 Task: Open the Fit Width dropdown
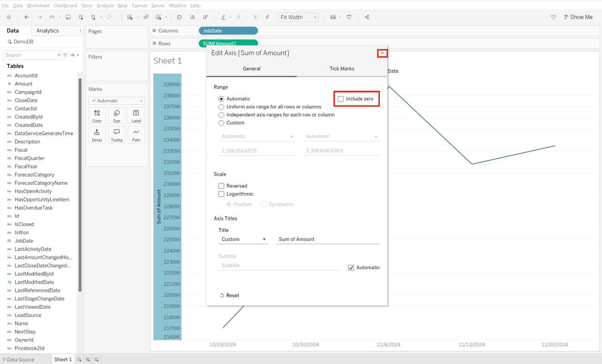point(298,17)
